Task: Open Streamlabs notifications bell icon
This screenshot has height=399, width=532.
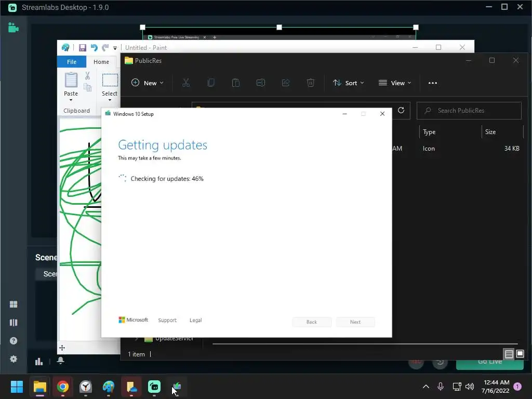Action: tap(61, 361)
